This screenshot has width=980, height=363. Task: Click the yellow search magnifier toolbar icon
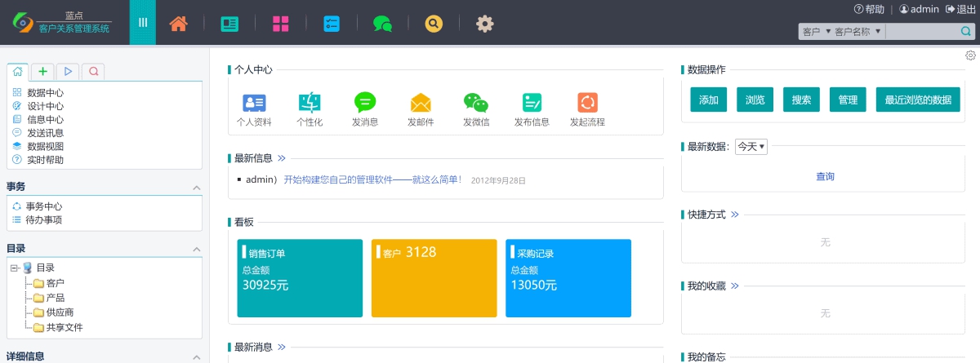click(x=434, y=24)
